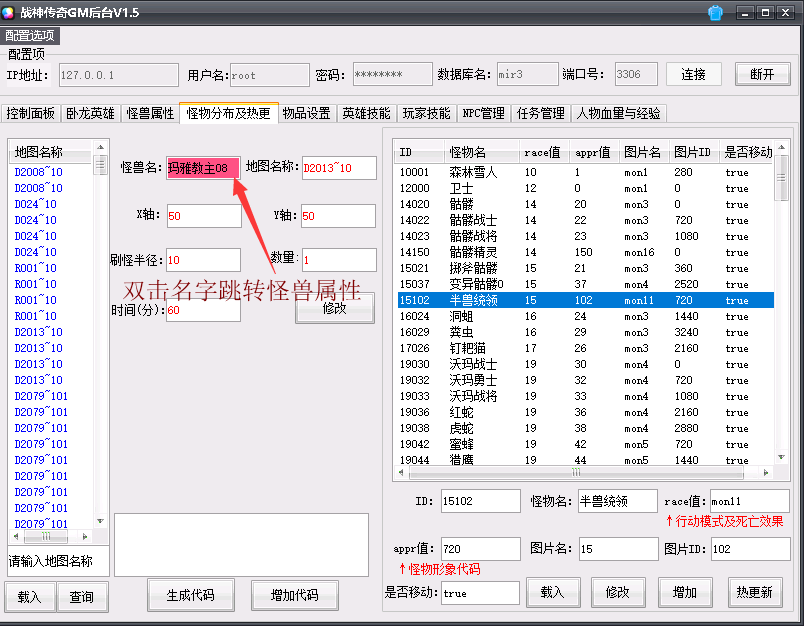Switch to the 控制面板 tab
This screenshot has height=626, width=804.
tap(31, 113)
